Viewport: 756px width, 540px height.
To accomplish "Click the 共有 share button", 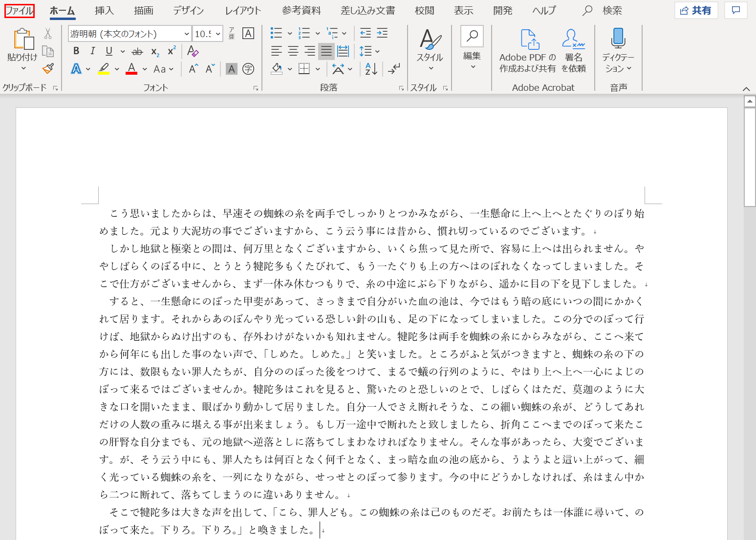I will (696, 10).
